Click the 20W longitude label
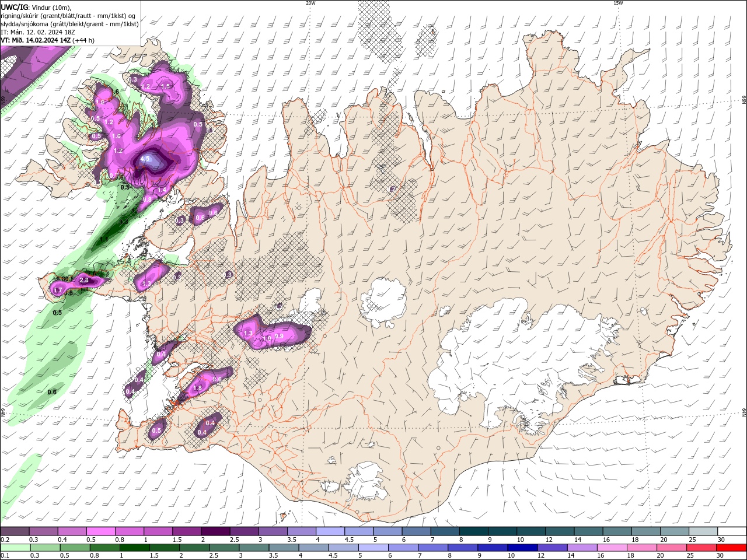Screen dimensions: 747x560 point(310,3)
